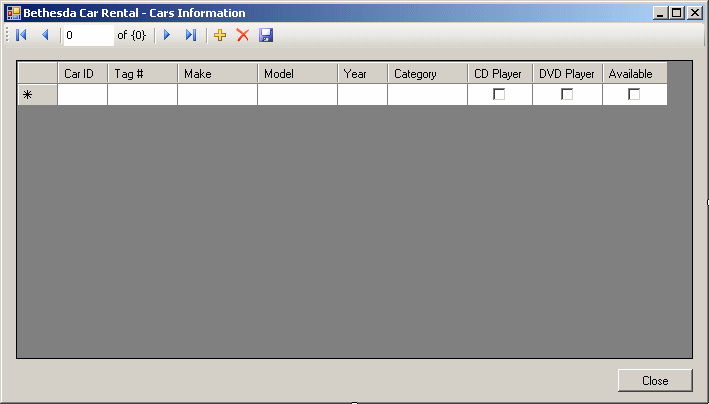
Task: Add a new car record
Action: click(220, 35)
